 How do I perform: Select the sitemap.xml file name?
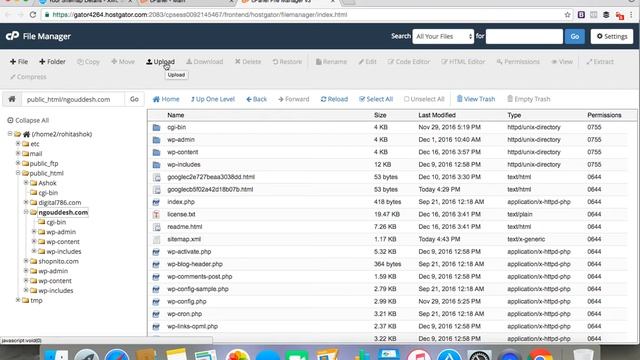tap(184, 239)
